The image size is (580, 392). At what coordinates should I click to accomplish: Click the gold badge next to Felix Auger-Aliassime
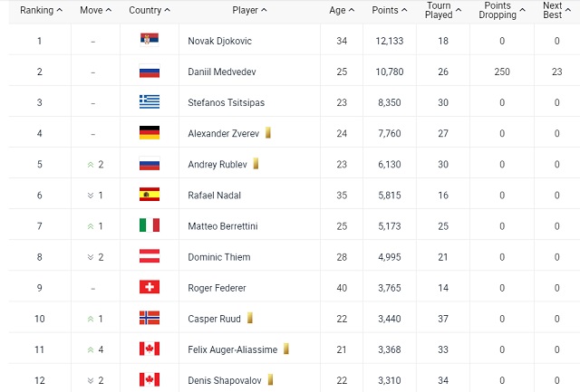tap(285, 349)
